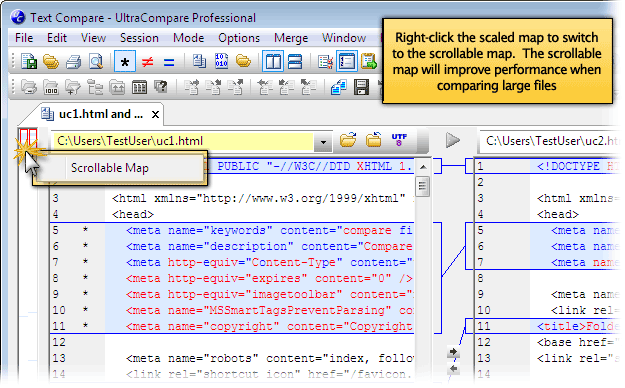
Task: Click line 12 base href in right pane
Action: 578,342
